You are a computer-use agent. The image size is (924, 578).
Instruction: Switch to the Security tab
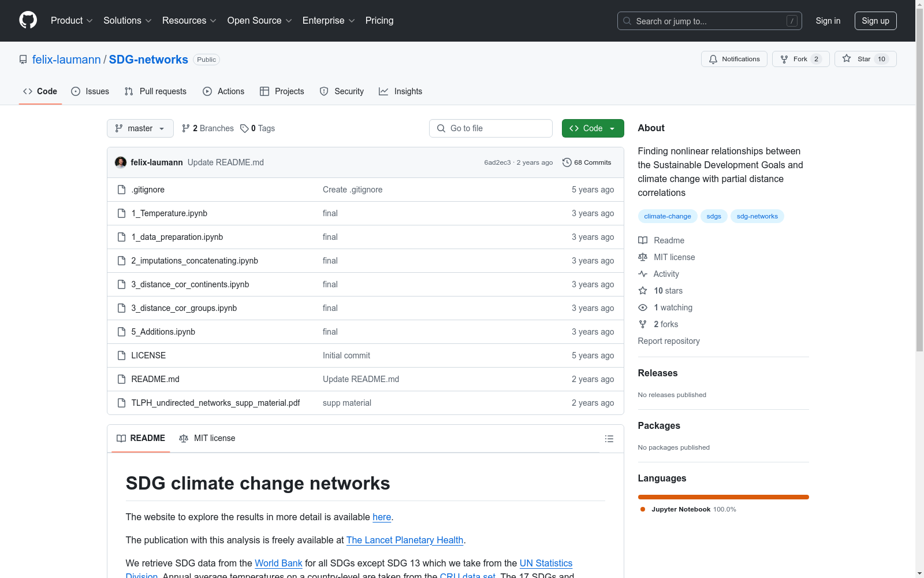point(342,91)
